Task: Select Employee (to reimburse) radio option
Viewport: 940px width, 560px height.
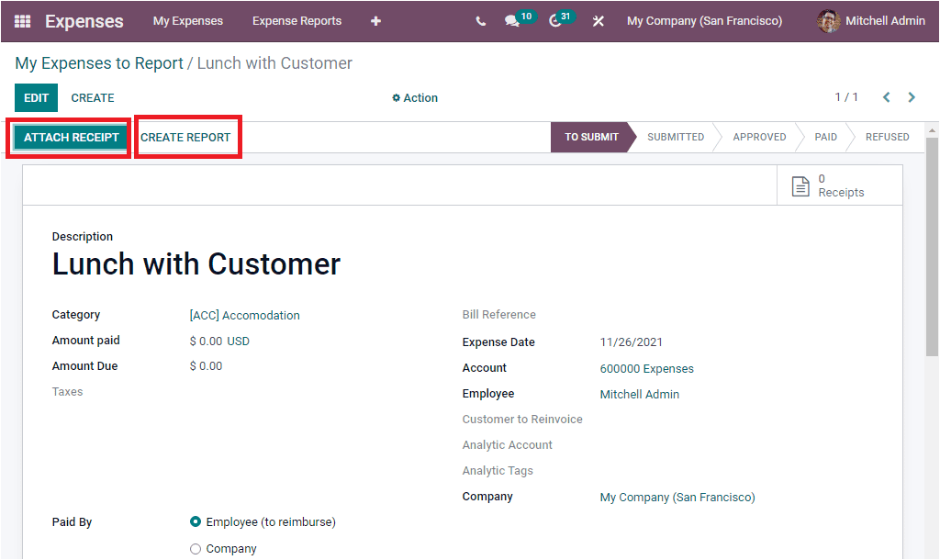Action: (196, 522)
